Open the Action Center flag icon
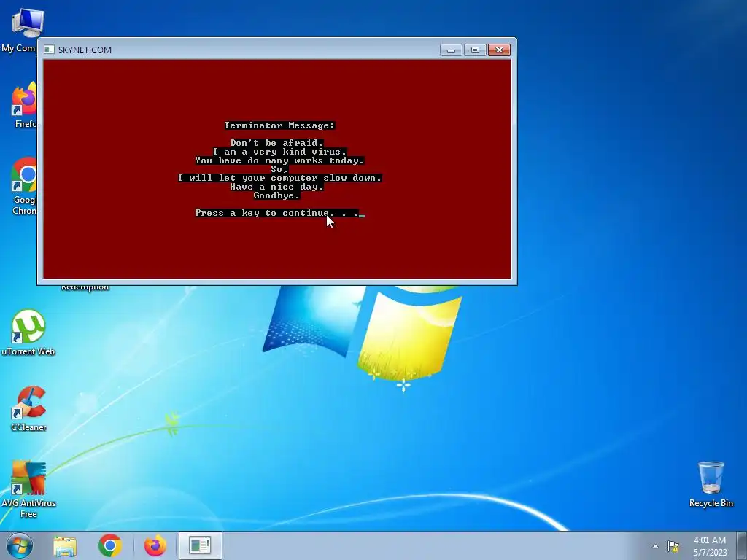This screenshot has width=747, height=560. (x=673, y=546)
